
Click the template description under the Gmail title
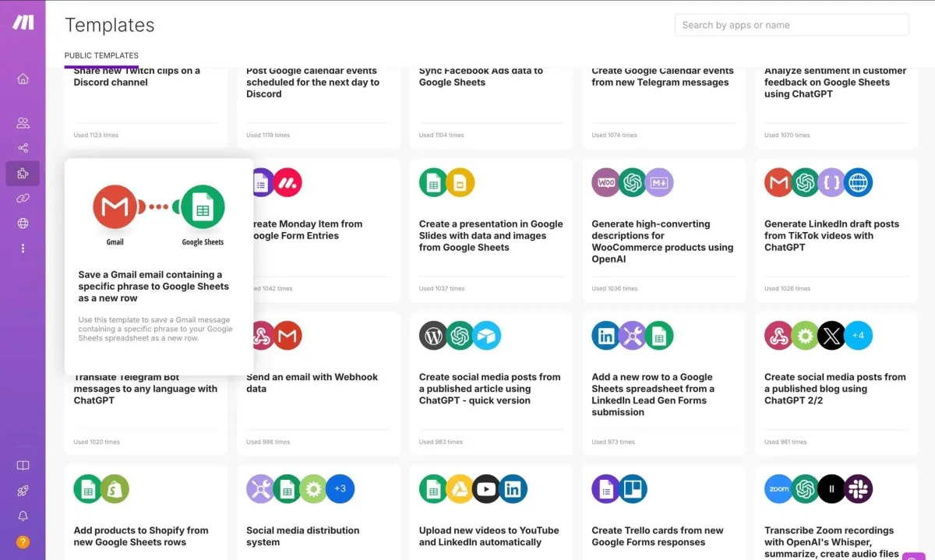(155, 329)
